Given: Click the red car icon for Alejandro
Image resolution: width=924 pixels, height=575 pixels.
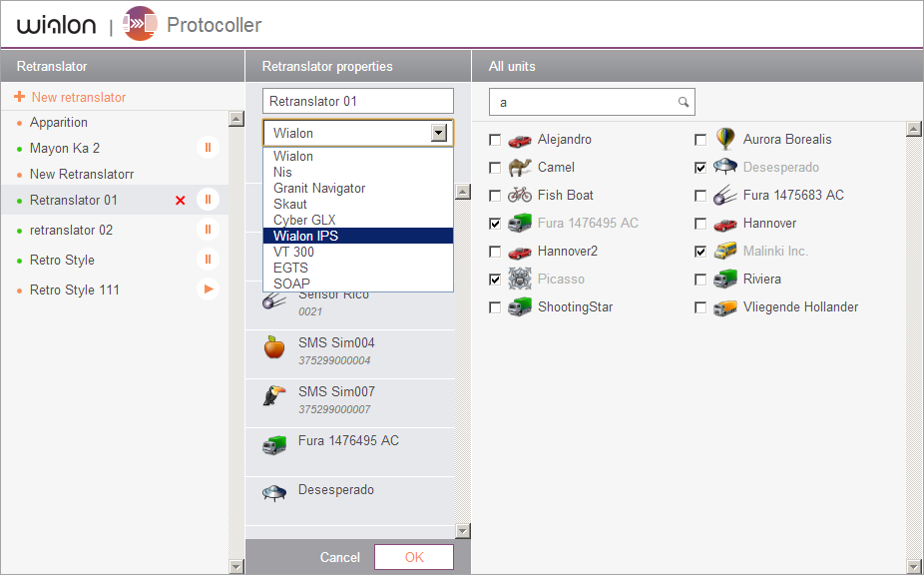Looking at the screenshot, I should tap(519, 141).
